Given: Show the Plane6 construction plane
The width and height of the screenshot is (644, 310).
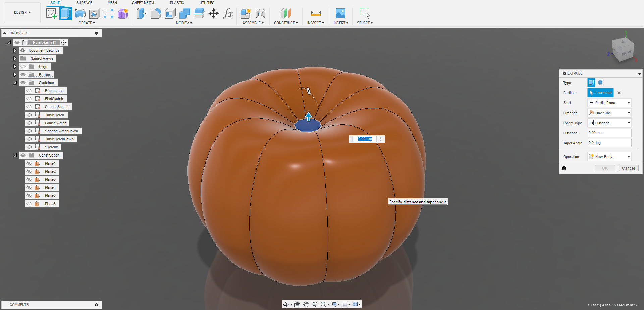Looking at the screenshot, I should coord(29,204).
